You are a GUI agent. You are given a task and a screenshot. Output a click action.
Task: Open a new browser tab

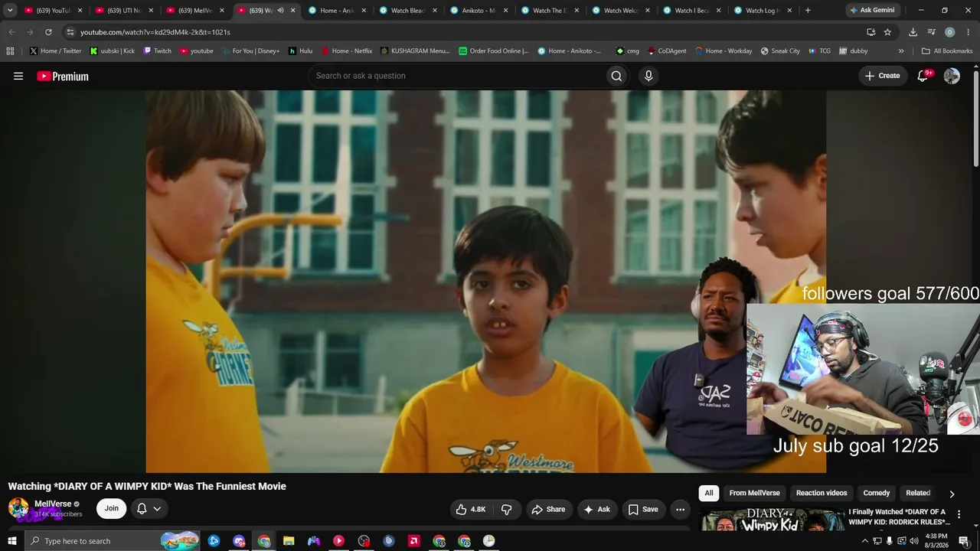point(808,11)
